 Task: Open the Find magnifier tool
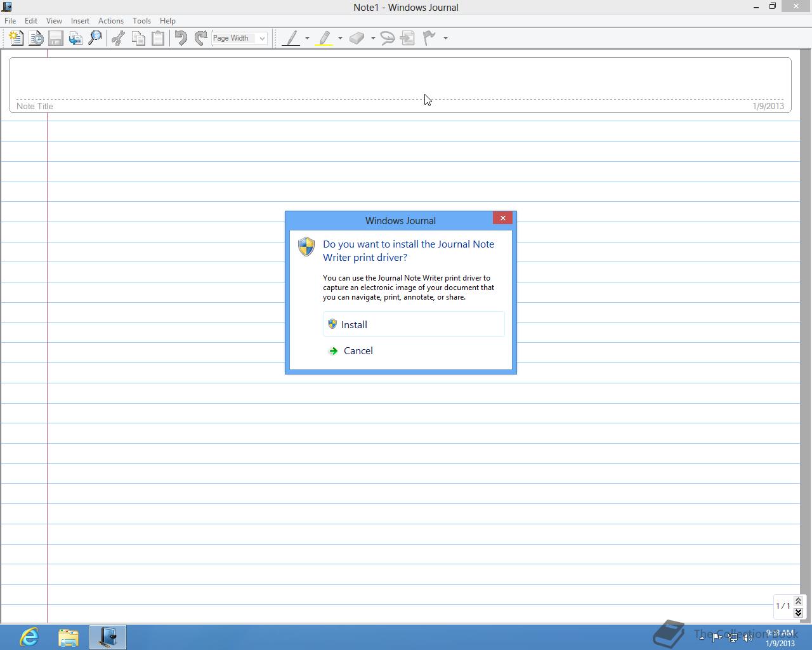pos(95,38)
